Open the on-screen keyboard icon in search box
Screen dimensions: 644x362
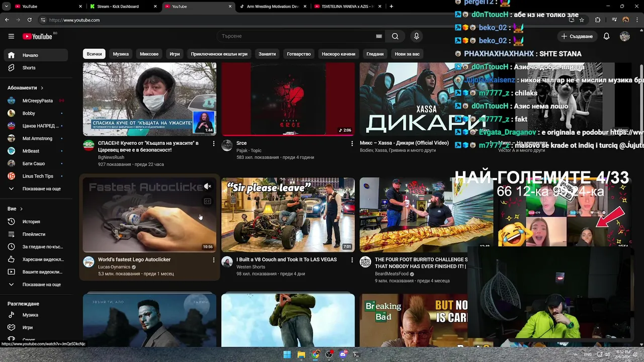click(x=379, y=36)
